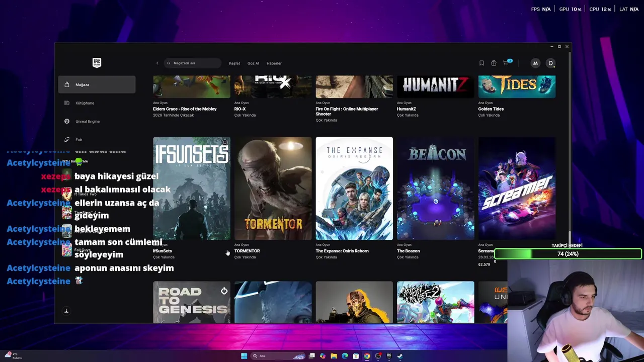
Task: Open the profile avatar menu
Action: 550,63
